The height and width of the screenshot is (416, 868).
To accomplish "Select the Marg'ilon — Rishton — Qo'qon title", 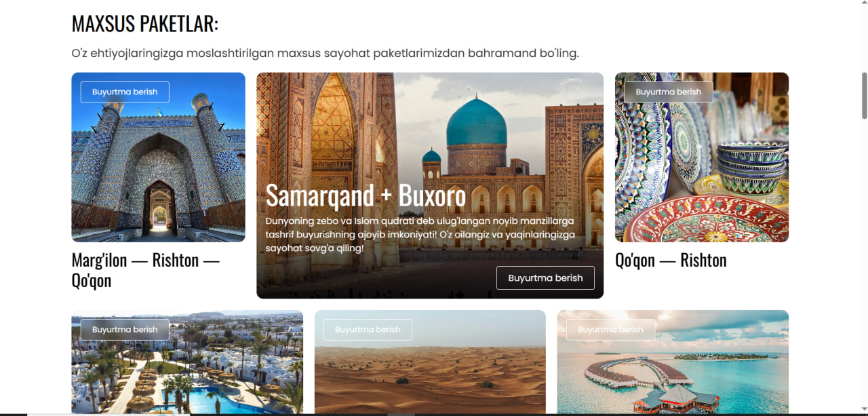I will (146, 270).
